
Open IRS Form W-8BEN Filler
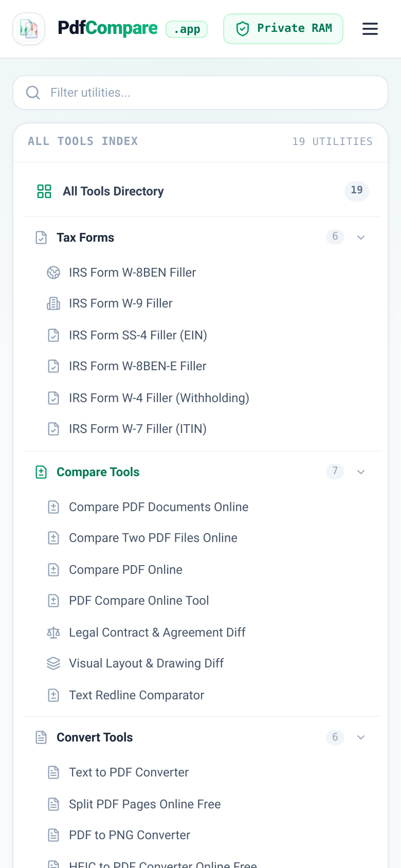[133, 273]
